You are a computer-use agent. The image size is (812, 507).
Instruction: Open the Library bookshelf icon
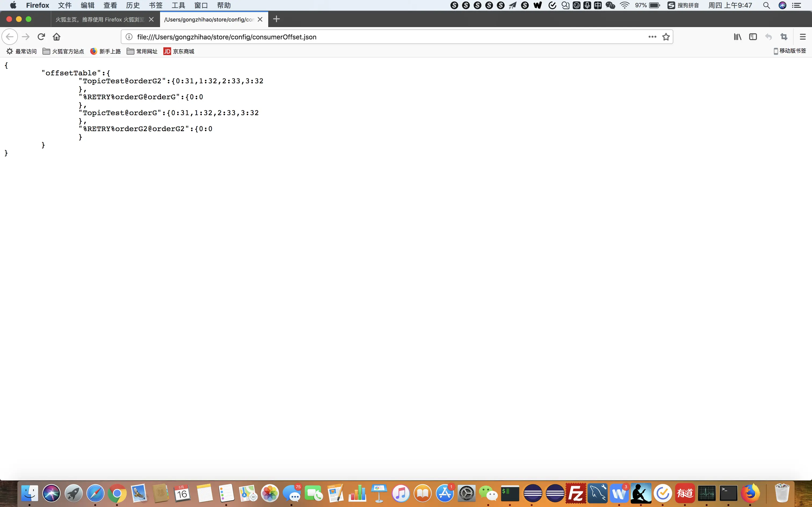[737, 37]
